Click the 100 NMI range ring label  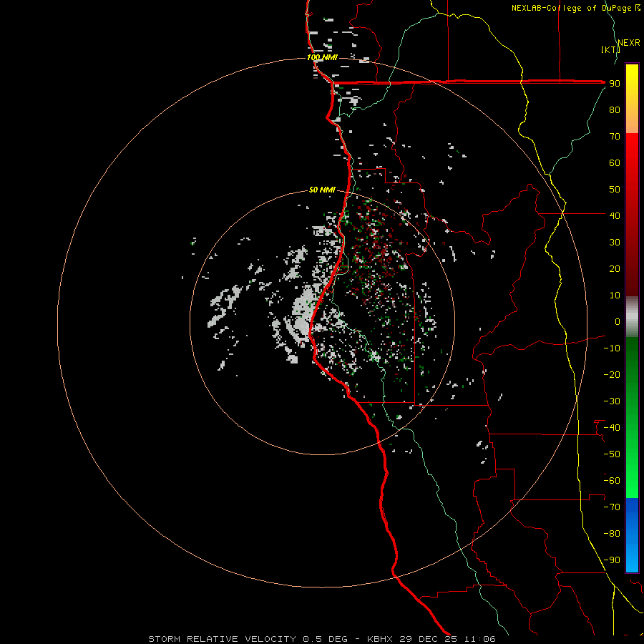coord(322,57)
